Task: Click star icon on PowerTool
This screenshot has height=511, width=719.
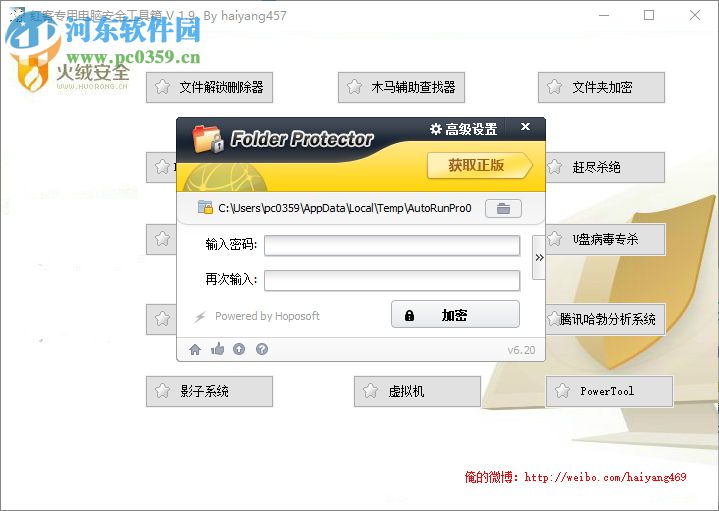Action: tap(562, 391)
